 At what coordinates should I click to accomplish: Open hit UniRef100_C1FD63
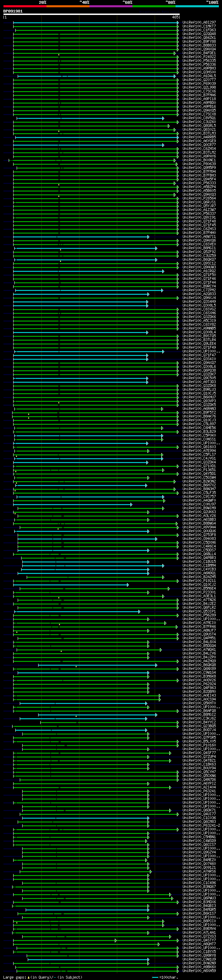[199, 31]
